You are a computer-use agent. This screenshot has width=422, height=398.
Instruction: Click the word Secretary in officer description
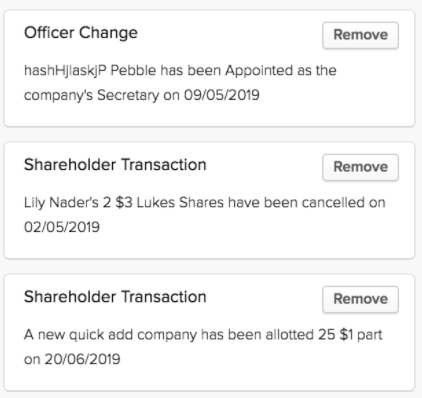[128, 96]
